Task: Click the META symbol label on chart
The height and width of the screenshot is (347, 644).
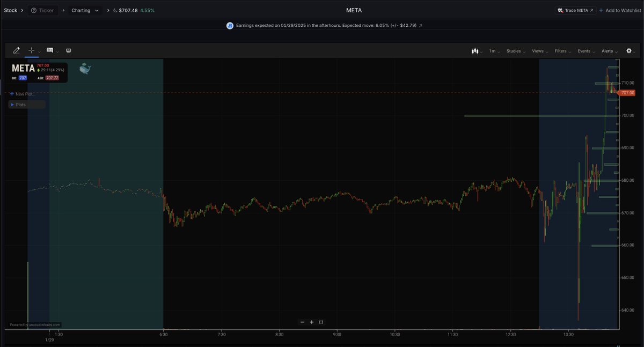Action: 23,69
